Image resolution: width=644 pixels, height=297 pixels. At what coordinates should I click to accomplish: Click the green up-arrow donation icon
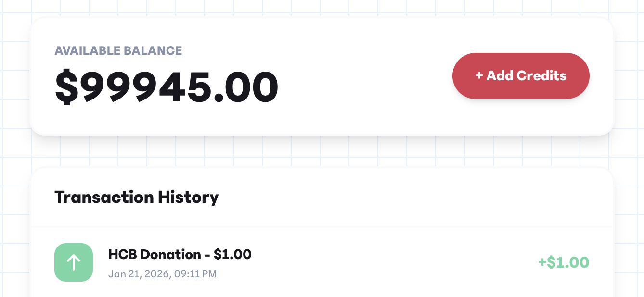click(x=73, y=262)
